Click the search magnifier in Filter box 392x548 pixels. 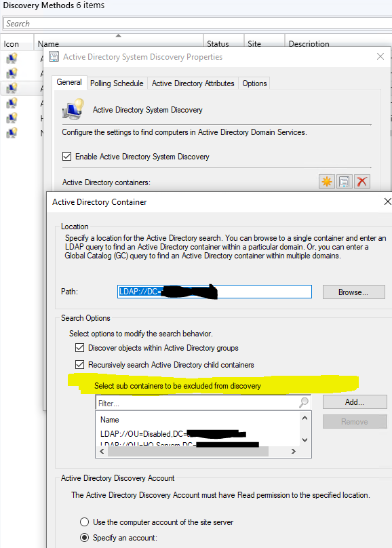304,403
